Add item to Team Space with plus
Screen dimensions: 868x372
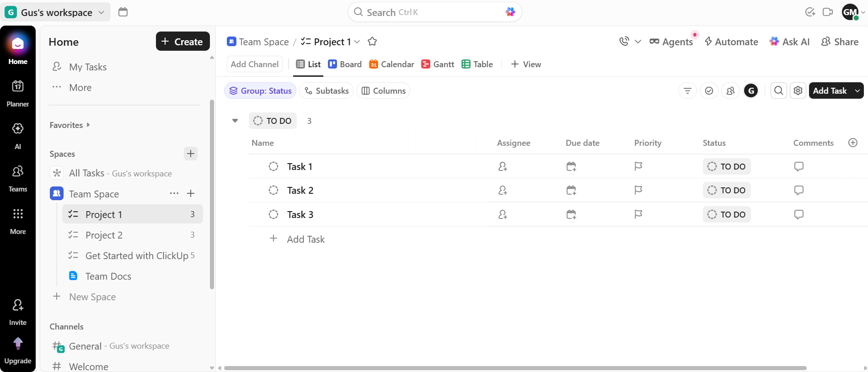tap(191, 193)
